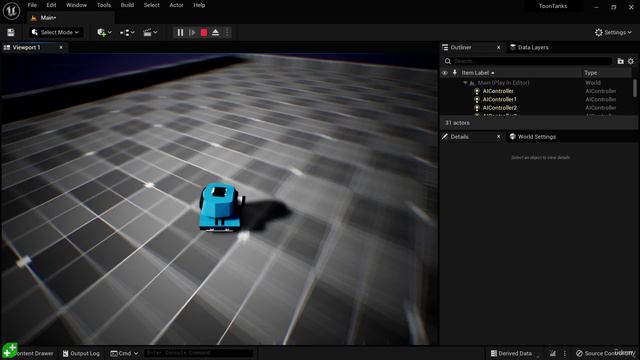Viewport: 640px width, 360px height.
Task: Close the Viewport 1 tab
Action: click(x=61, y=47)
